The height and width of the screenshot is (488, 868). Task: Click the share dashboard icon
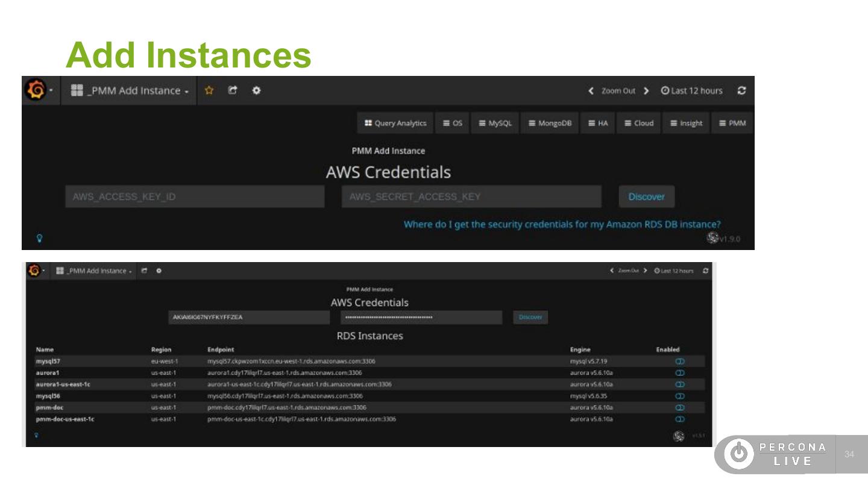click(233, 90)
